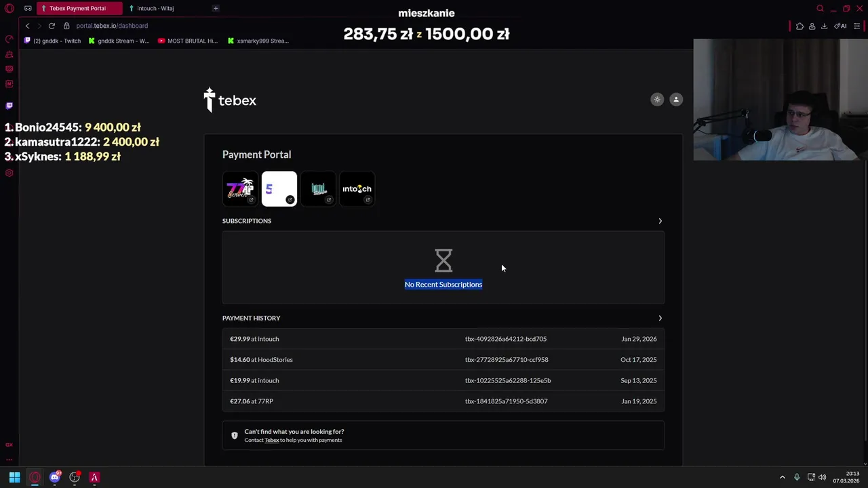Open Discord from the taskbar
The width and height of the screenshot is (868, 488).
[x=55, y=477]
